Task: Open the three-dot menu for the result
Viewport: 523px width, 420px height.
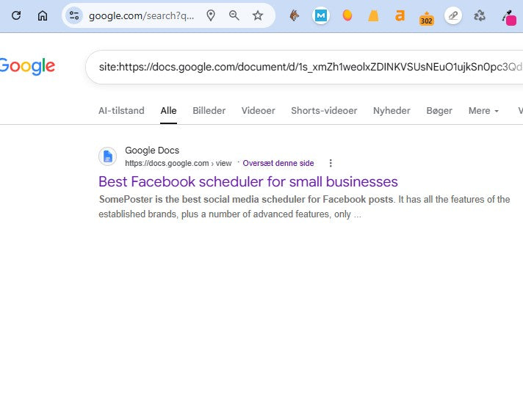Action: [x=331, y=163]
